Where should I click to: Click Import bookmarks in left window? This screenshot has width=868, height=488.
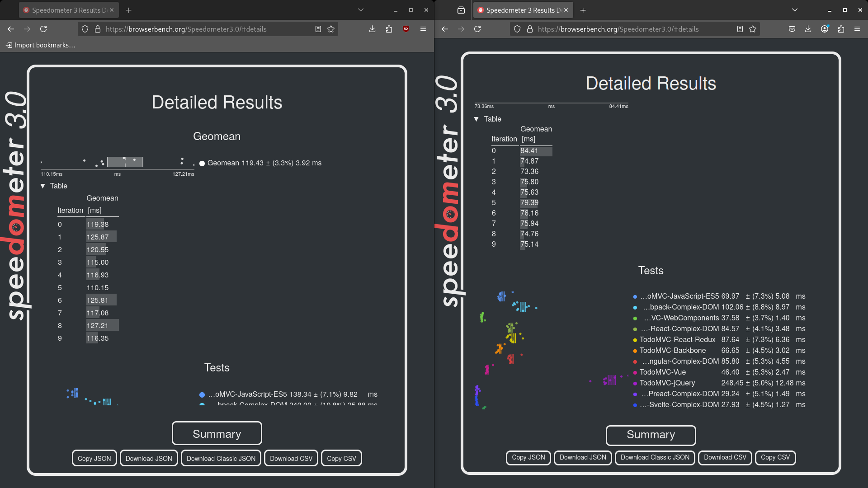tap(40, 45)
